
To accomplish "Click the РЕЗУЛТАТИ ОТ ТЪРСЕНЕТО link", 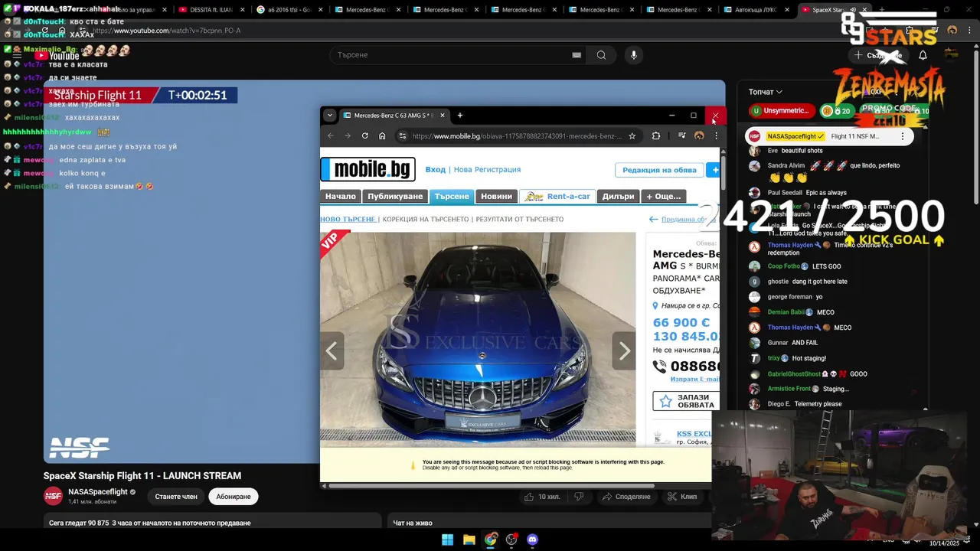I will click(x=520, y=220).
